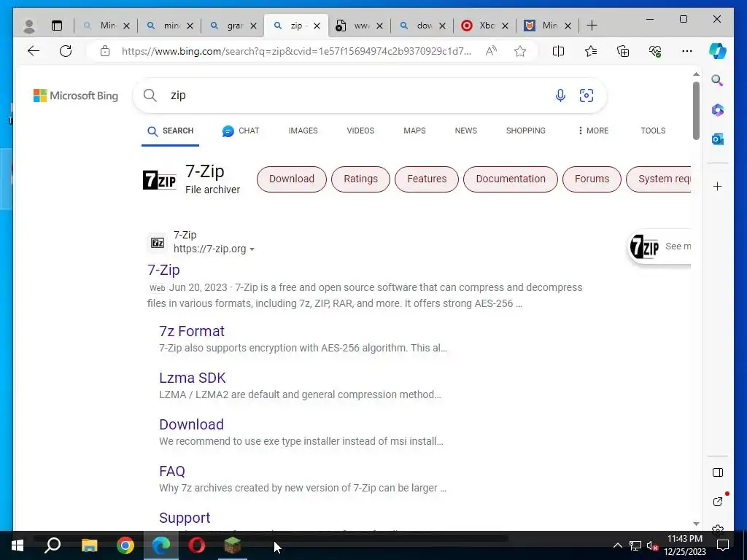This screenshot has height=560, width=747.
Task: View site information lock icon
Action: coord(105,51)
